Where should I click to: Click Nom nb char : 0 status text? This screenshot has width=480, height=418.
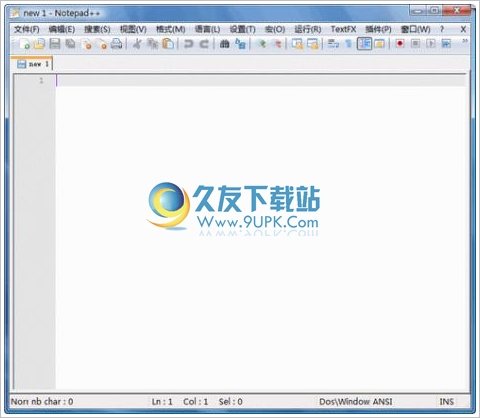(x=42, y=402)
